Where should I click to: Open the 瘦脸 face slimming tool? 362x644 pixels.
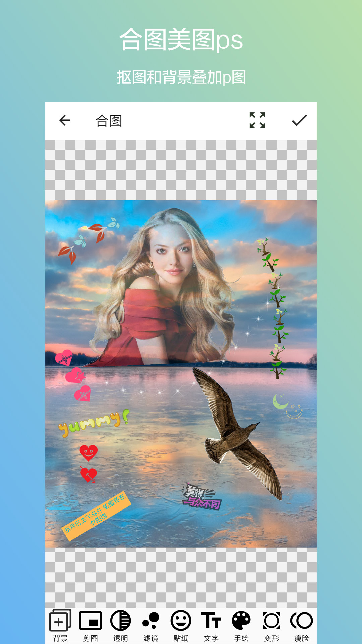302,625
